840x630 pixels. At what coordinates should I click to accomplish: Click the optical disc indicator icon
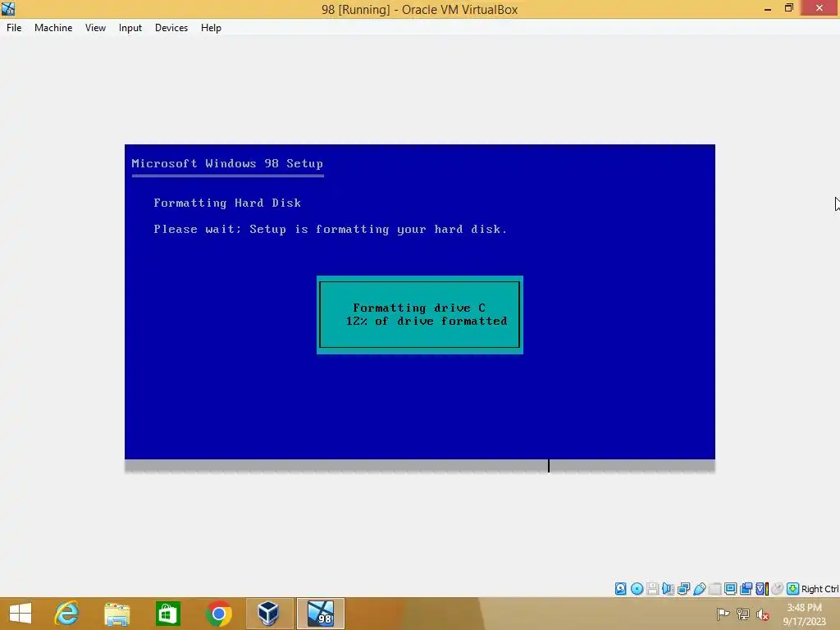[637, 589]
